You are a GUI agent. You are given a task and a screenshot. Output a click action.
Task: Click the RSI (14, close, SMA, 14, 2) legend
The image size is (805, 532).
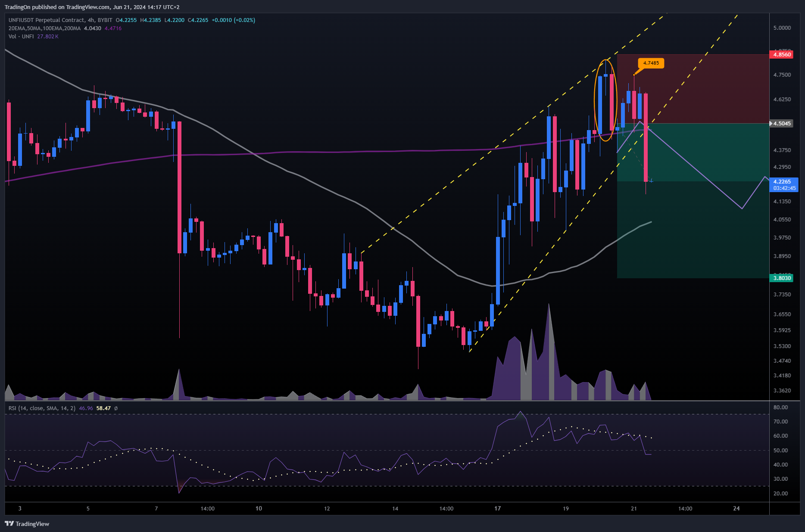click(42, 408)
